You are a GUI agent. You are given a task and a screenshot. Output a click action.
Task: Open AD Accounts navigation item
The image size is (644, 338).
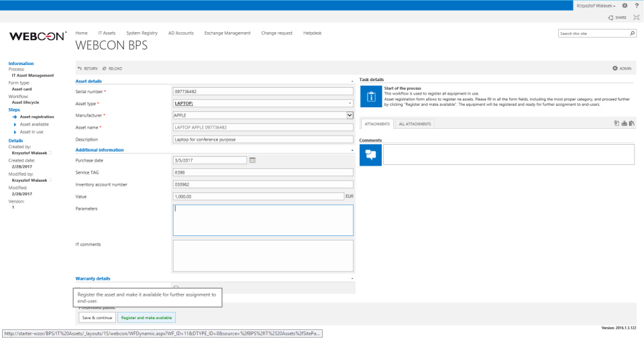(x=180, y=34)
